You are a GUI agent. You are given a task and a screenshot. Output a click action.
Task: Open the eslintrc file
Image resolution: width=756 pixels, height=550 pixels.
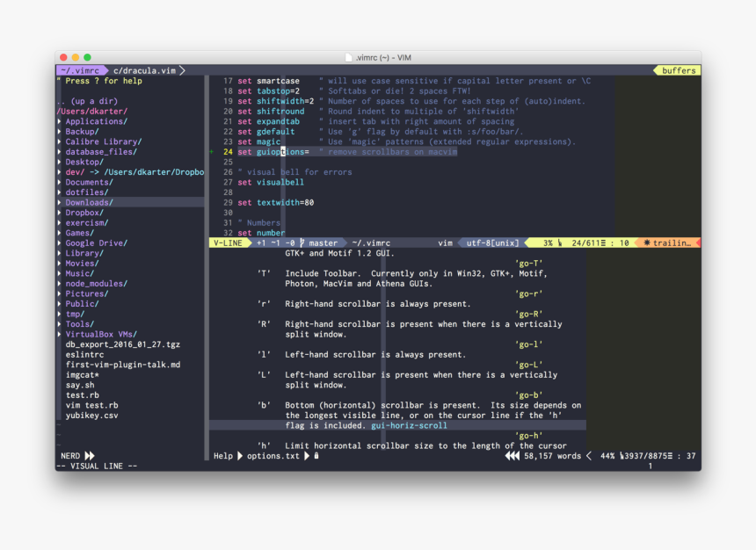pos(84,354)
